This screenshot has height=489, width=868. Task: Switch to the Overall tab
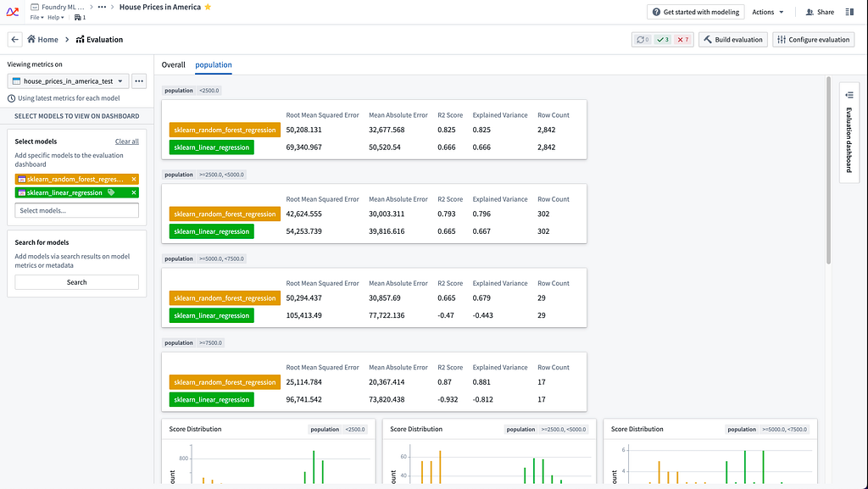click(x=173, y=64)
